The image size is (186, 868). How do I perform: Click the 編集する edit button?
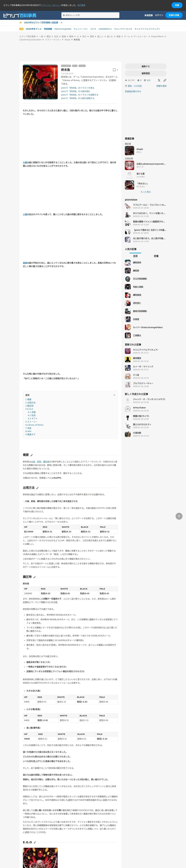(146, 66)
